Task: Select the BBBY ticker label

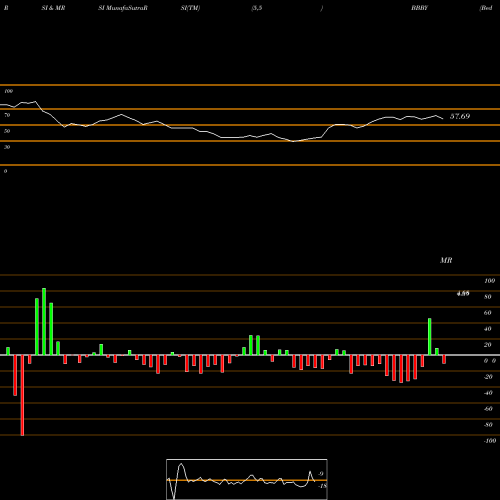Action: click(419, 8)
